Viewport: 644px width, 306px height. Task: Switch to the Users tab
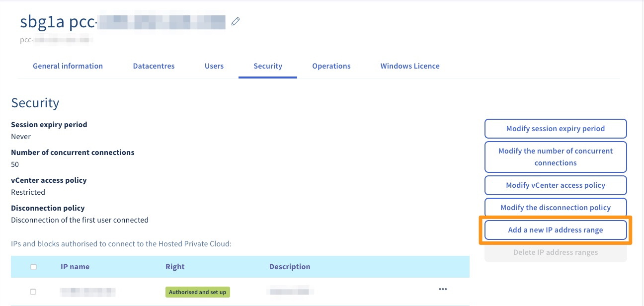[214, 66]
